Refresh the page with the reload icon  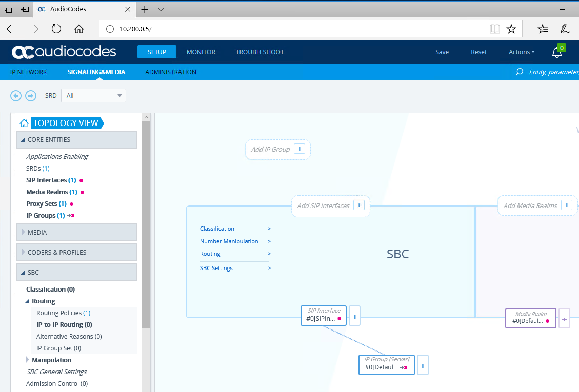pyautogui.click(x=56, y=29)
